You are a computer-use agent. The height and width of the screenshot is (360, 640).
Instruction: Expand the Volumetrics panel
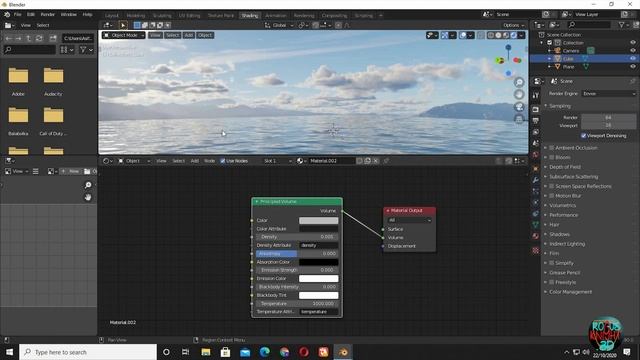562,205
